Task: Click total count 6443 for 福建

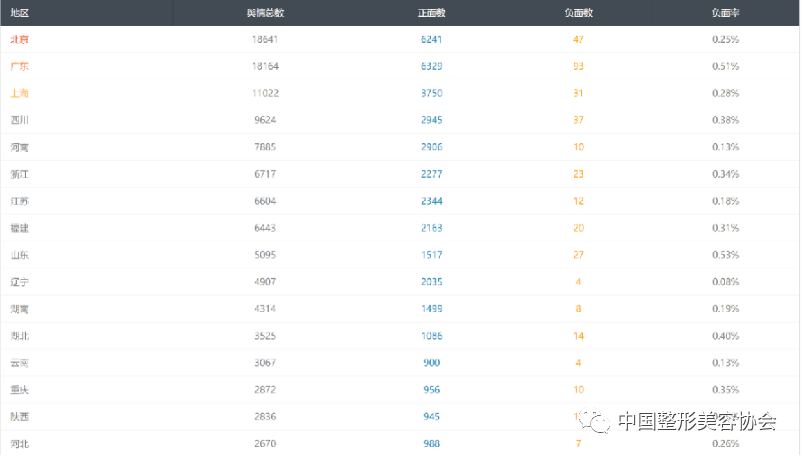Action: pyautogui.click(x=265, y=228)
